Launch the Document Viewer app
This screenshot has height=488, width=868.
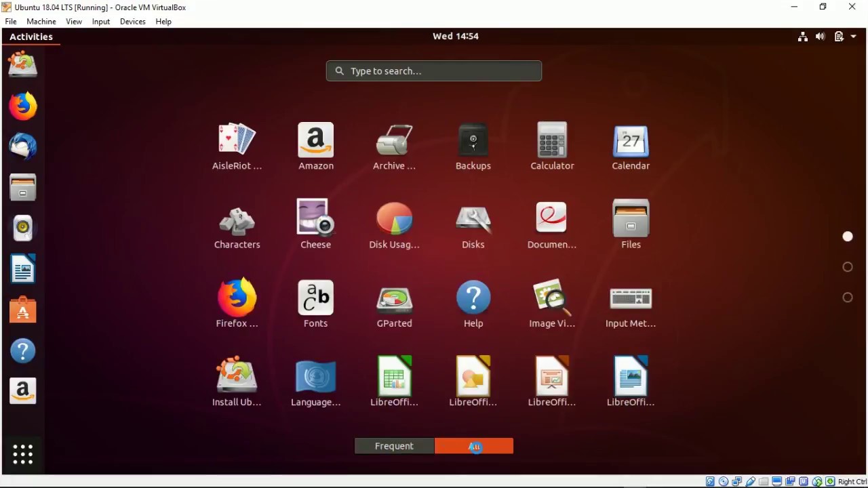[x=552, y=225]
